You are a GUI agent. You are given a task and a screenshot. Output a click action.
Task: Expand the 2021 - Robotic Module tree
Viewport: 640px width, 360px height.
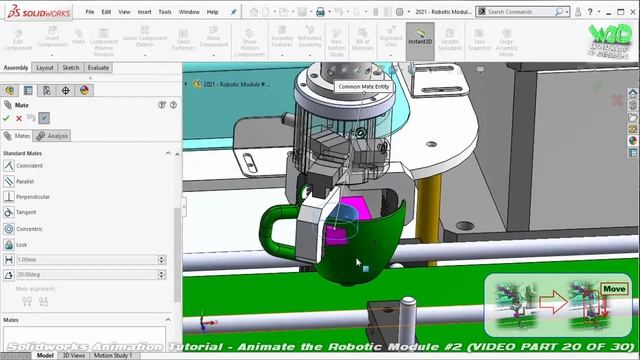click(186, 84)
